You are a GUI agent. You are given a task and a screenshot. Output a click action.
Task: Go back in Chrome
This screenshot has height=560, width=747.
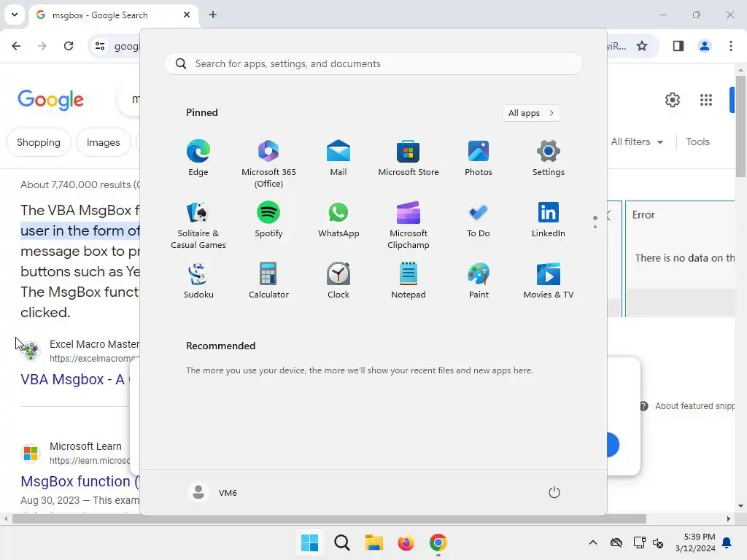coord(16,46)
